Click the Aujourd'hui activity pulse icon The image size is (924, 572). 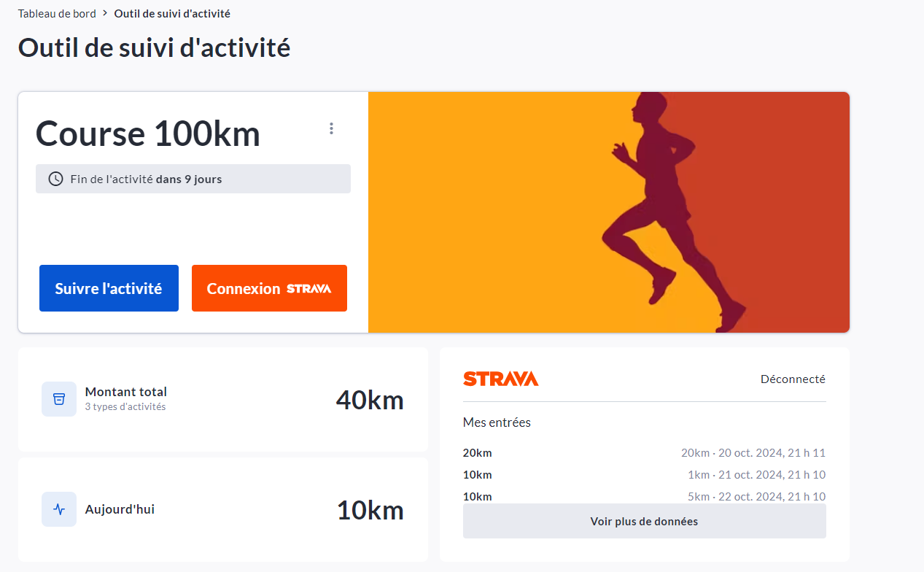point(59,509)
